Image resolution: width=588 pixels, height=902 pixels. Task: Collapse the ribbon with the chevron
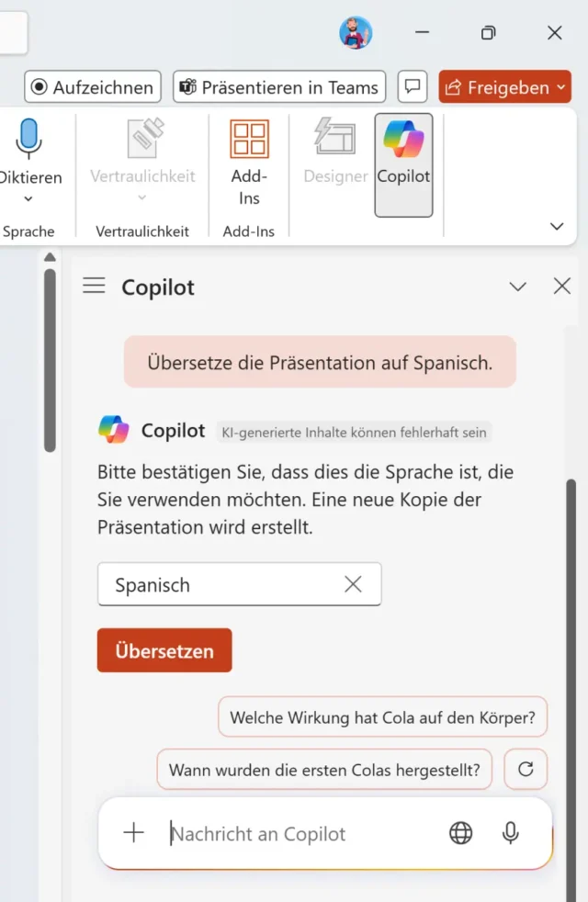[556, 226]
